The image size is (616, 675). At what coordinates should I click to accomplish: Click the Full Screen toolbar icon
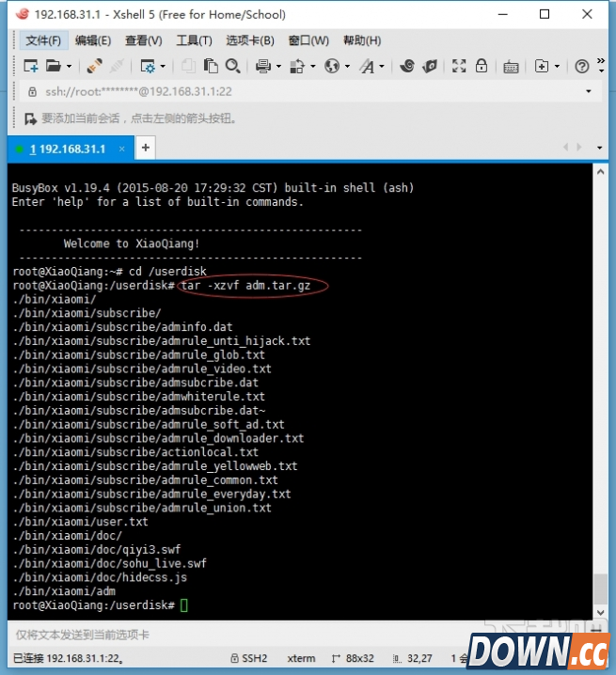point(459,66)
